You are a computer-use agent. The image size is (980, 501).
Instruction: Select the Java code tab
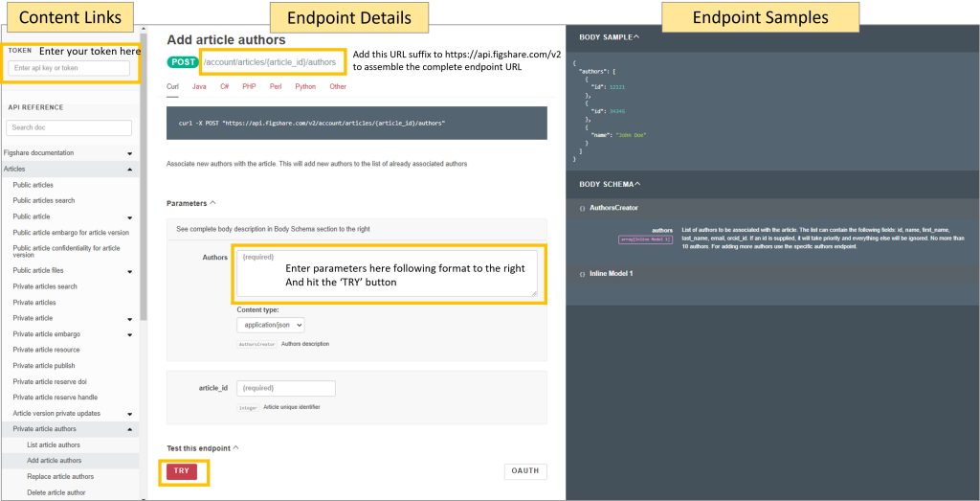coord(199,87)
